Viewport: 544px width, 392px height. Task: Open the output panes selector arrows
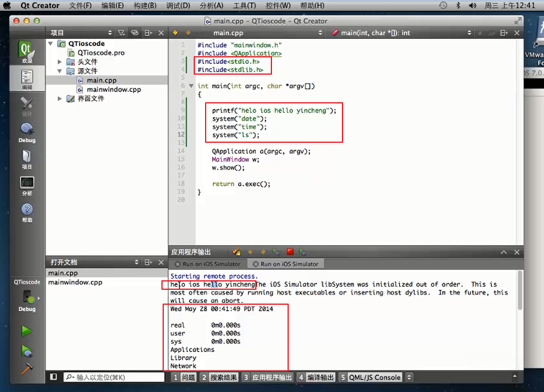[x=409, y=377]
